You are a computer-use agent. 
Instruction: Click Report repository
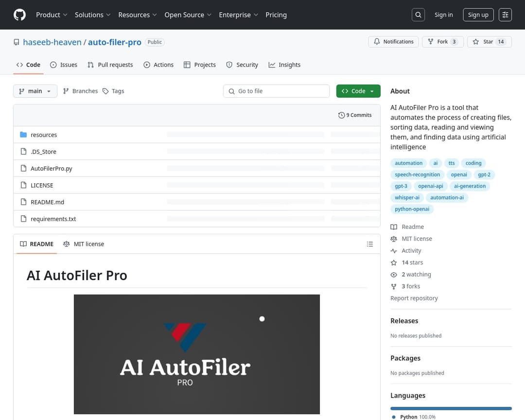pos(414,298)
